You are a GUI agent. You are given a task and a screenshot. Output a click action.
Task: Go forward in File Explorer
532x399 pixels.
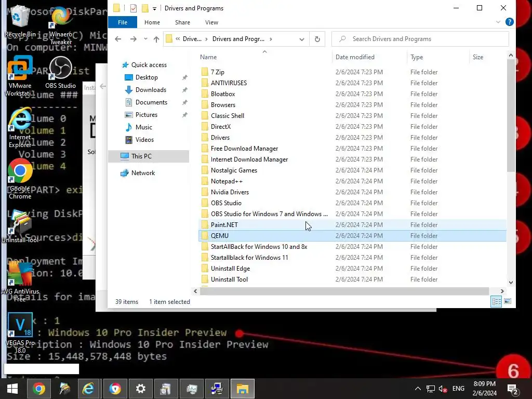(134, 39)
